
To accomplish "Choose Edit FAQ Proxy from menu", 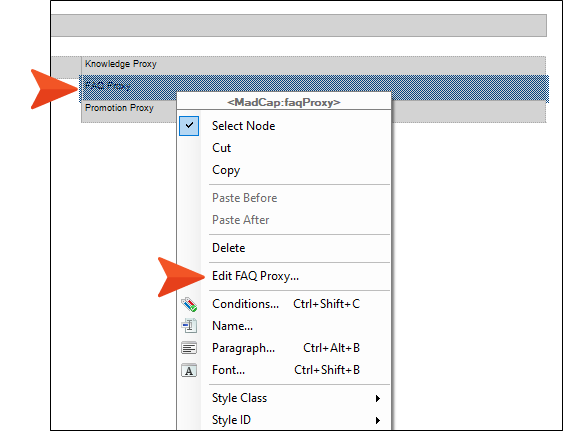I will coord(255,276).
